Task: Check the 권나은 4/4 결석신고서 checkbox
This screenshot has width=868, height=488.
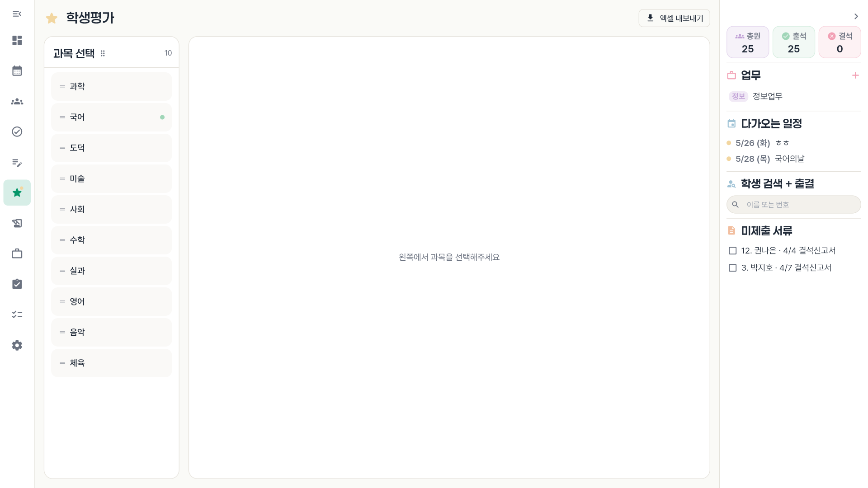Action: (732, 251)
